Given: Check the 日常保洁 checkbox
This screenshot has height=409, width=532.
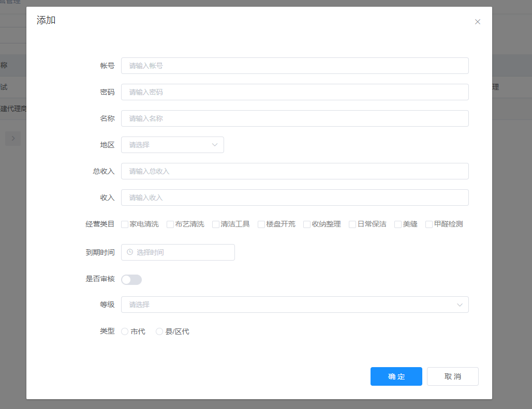Looking at the screenshot, I should pos(352,224).
